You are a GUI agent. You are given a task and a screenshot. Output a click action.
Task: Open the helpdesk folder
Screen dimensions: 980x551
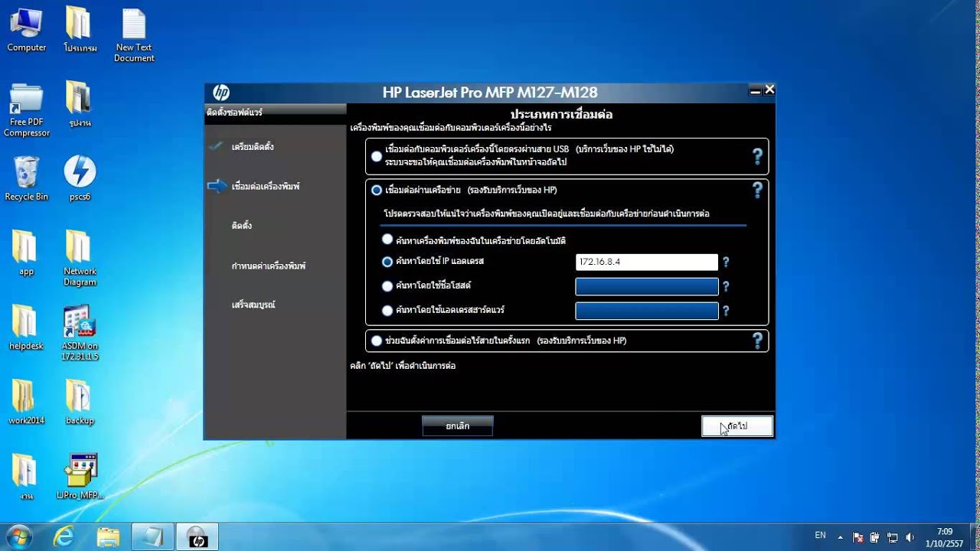point(27,327)
